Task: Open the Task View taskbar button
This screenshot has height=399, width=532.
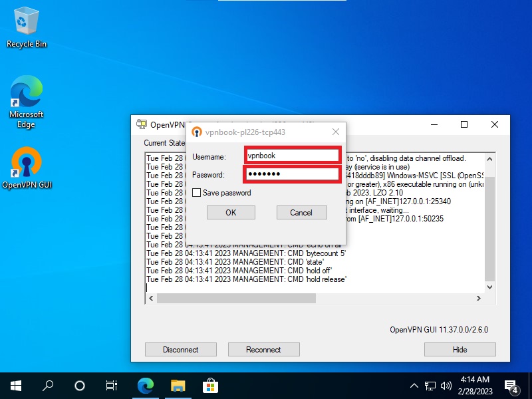Action: tap(112, 385)
